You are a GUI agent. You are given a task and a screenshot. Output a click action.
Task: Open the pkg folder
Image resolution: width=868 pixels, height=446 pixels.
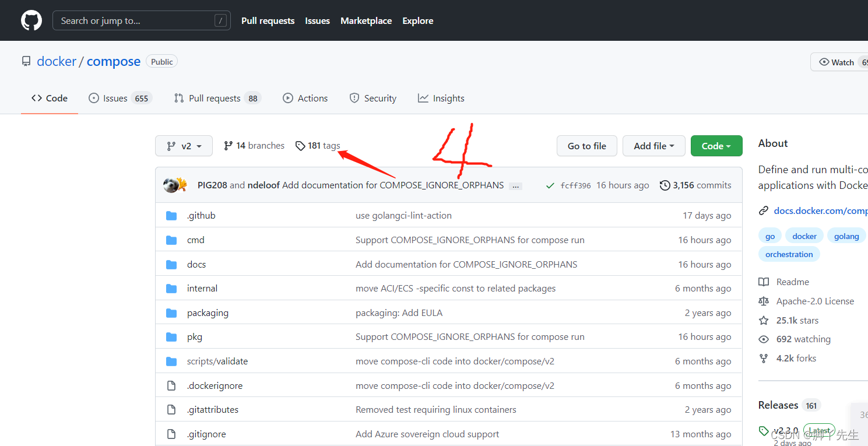pos(195,337)
